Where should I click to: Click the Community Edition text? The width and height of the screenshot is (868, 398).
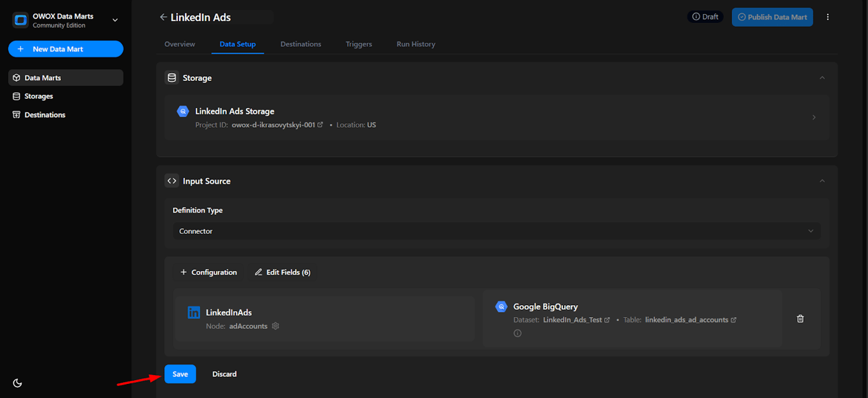(59, 25)
